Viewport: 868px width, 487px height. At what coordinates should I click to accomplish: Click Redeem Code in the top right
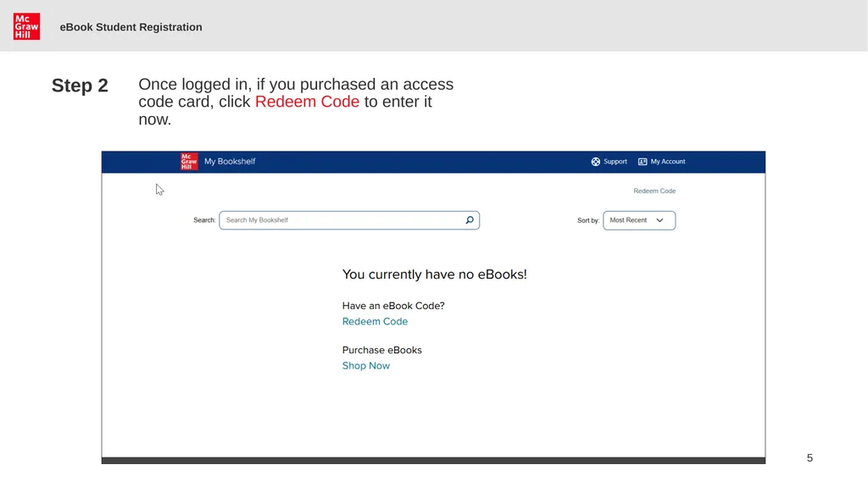[x=654, y=191]
